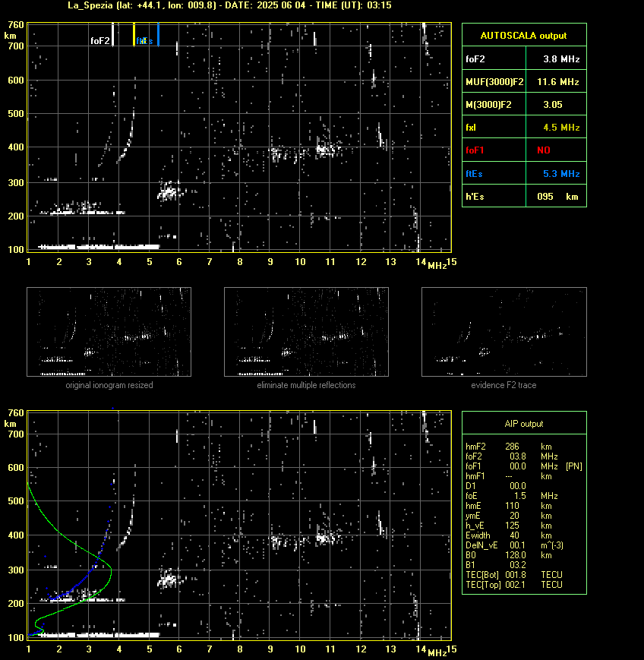Open the evidence F2 trace thumbnail
Screen dimensions: 644x660
coord(504,332)
